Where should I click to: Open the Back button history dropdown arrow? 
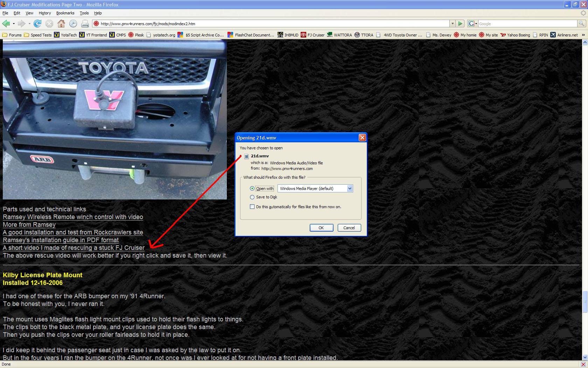point(14,23)
